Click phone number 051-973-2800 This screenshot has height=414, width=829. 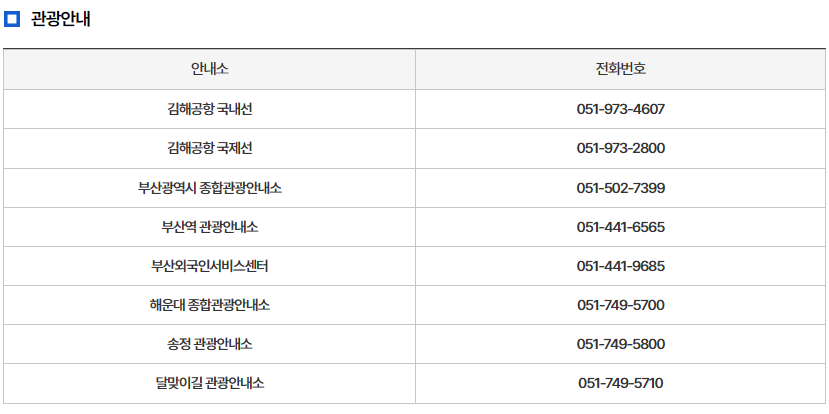coord(621,148)
